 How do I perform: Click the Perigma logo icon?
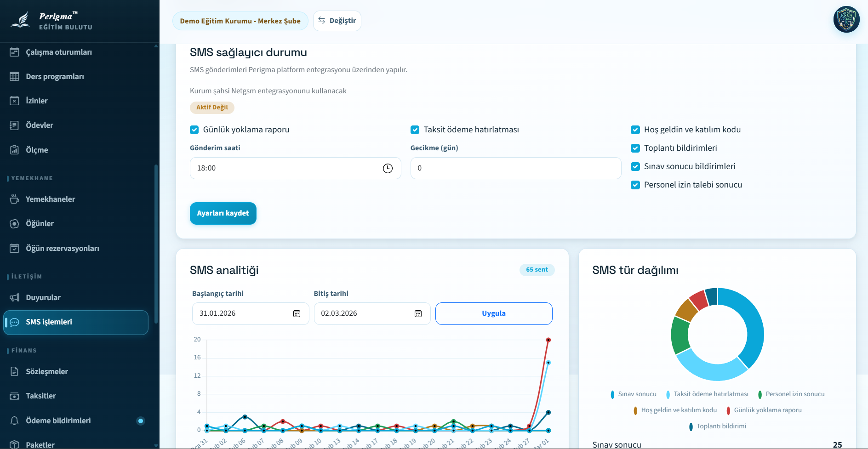[21, 20]
